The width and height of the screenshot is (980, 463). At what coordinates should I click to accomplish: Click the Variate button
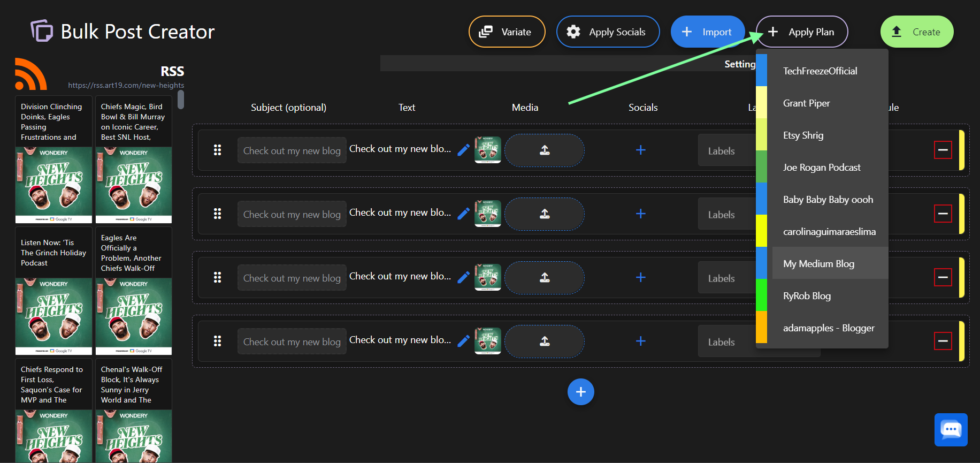[x=507, y=32]
